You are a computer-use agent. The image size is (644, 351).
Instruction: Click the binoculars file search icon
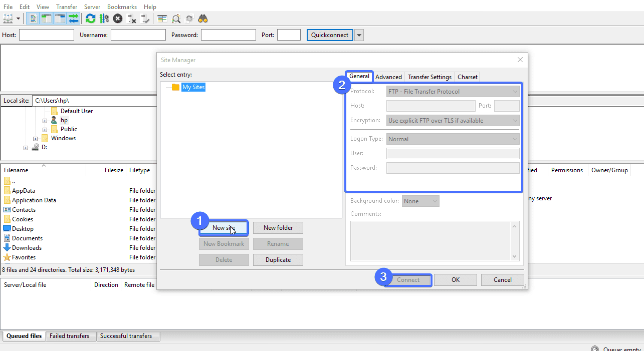[203, 19]
